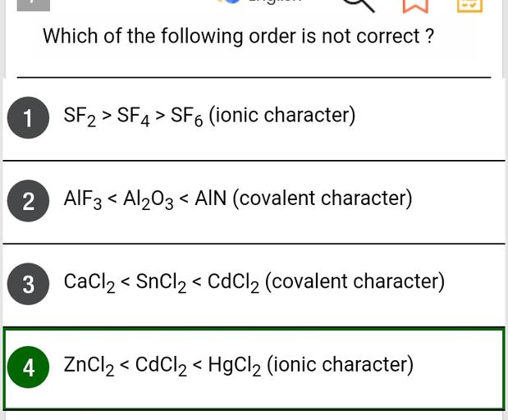Click the question text 'Which of the following order'
This screenshot has height=420, width=508.
tap(238, 36)
